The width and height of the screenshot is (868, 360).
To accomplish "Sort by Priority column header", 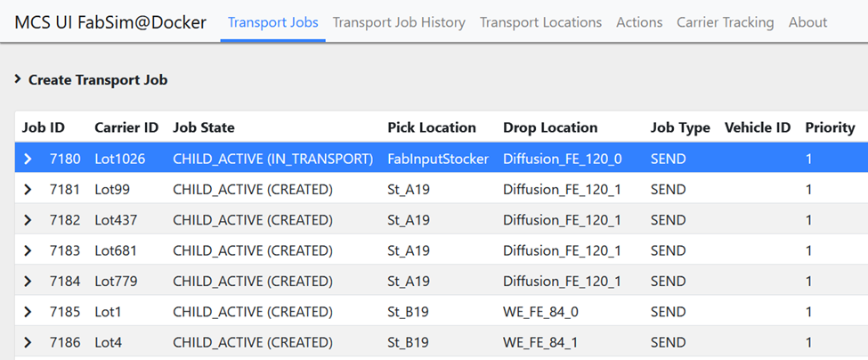I will click(830, 127).
